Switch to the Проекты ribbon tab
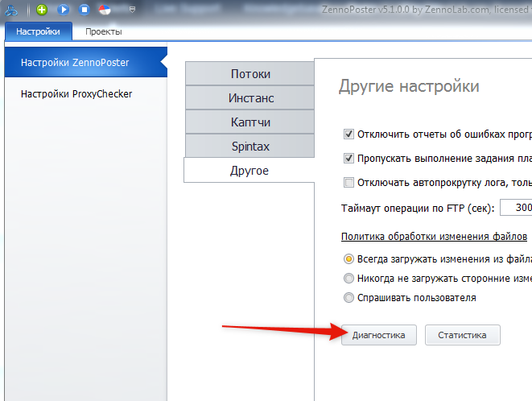Screen dimensions: 532x401 coord(104,31)
